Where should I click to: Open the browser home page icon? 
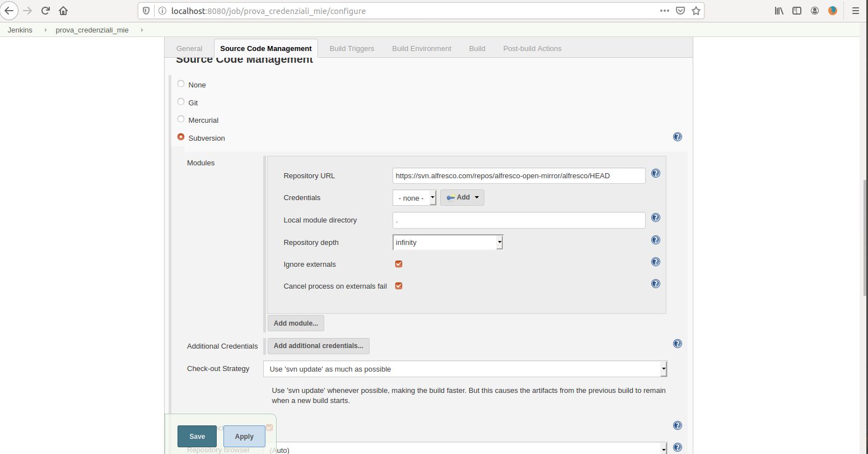63,11
